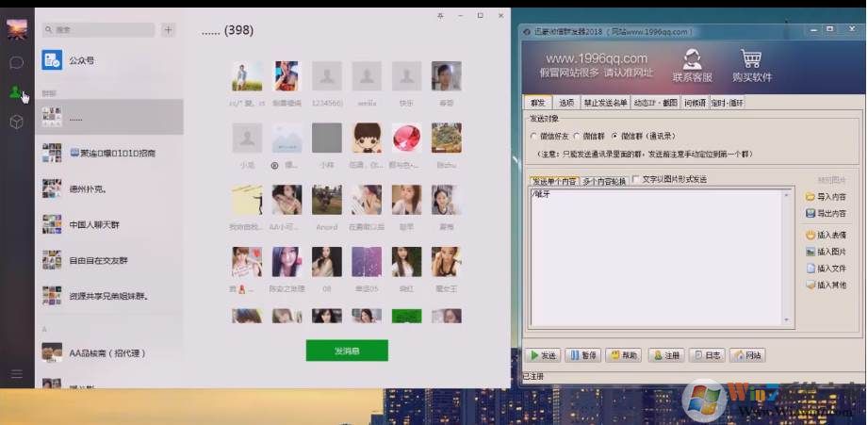Click the 联系客服 customer service icon

[693, 64]
